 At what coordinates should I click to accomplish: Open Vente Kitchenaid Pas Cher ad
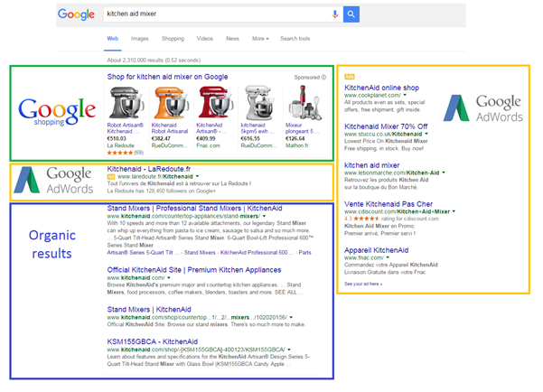389,204
